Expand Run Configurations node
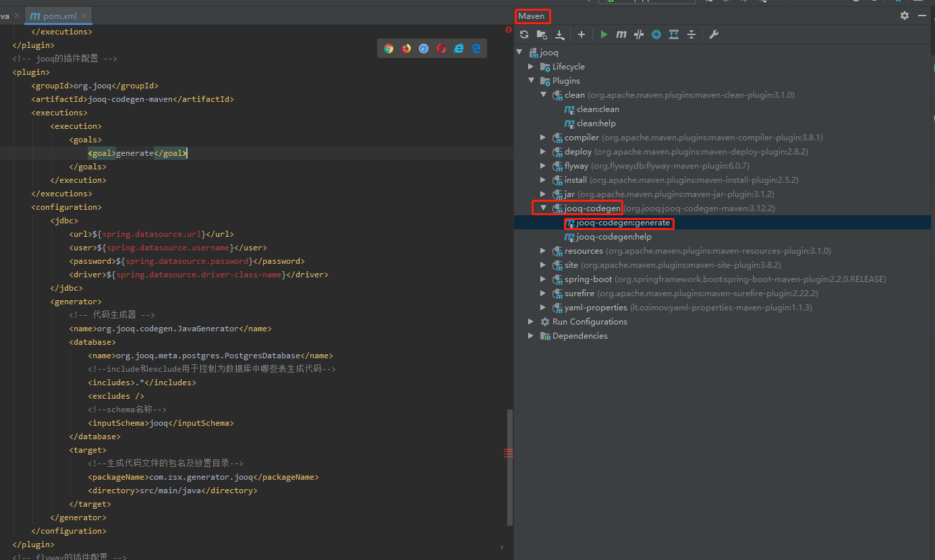This screenshot has height=560, width=935. [x=532, y=322]
